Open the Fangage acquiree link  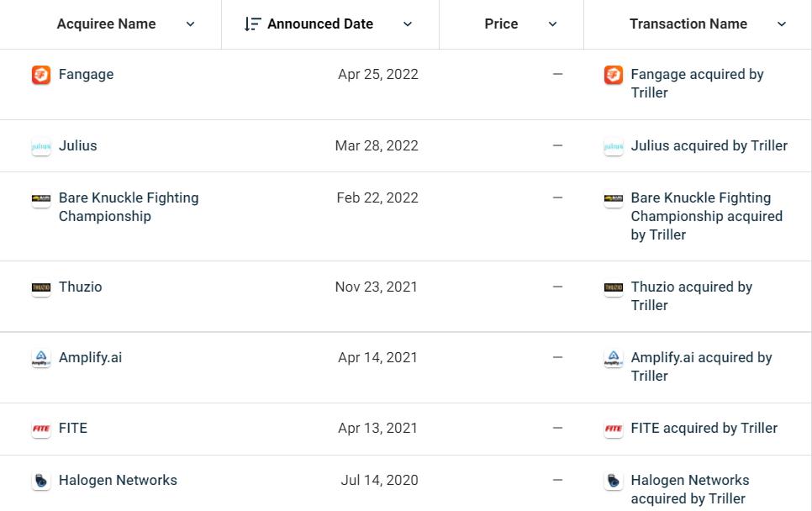86,74
